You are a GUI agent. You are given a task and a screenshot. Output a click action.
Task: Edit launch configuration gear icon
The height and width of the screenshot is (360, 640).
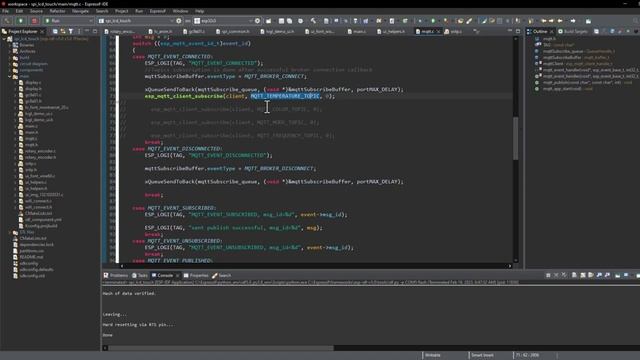179,20
